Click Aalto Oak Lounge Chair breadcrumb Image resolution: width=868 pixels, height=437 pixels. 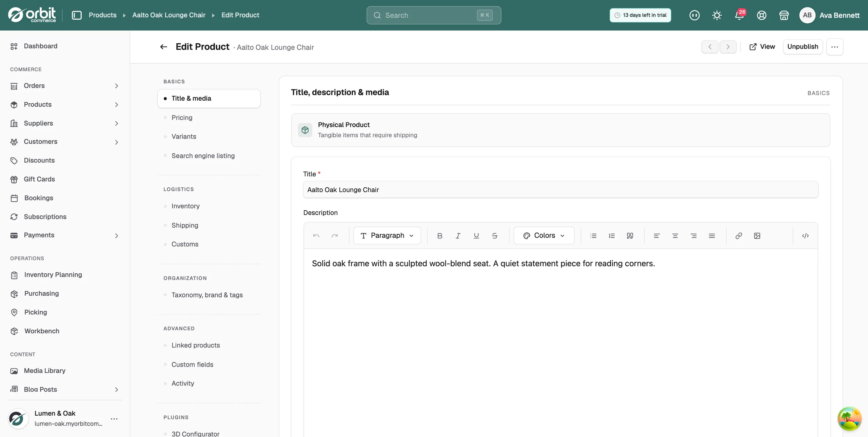[x=169, y=15]
